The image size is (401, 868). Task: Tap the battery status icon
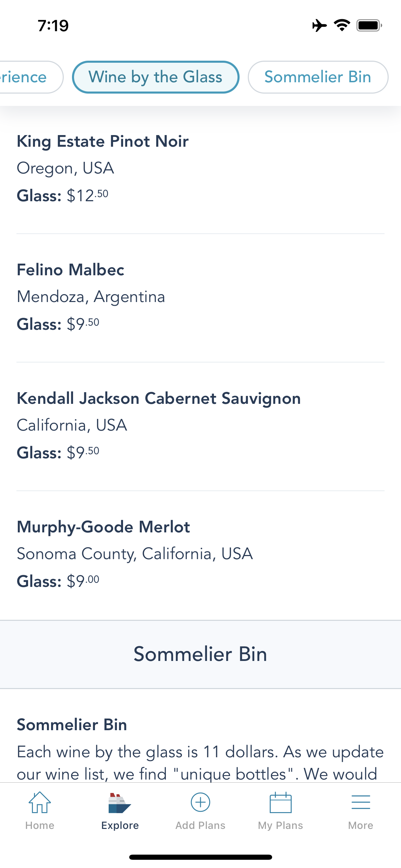click(x=369, y=25)
